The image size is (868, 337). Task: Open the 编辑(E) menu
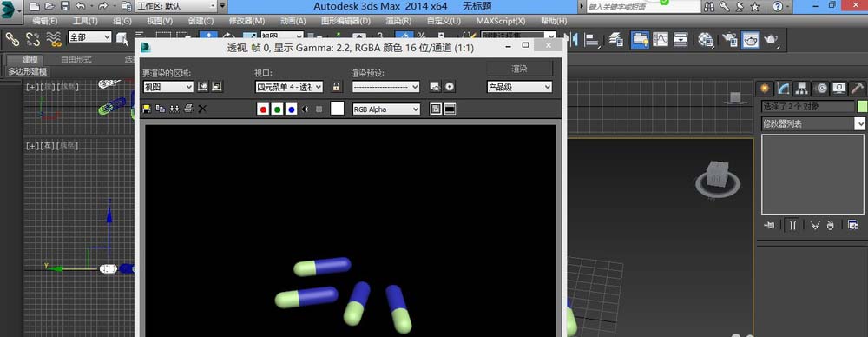point(45,21)
